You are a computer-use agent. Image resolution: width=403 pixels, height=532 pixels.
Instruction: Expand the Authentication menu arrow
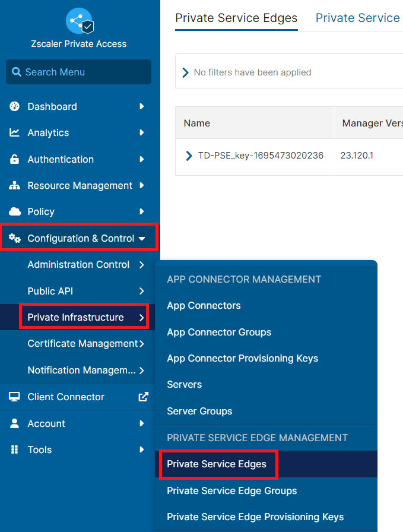[142, 159]
